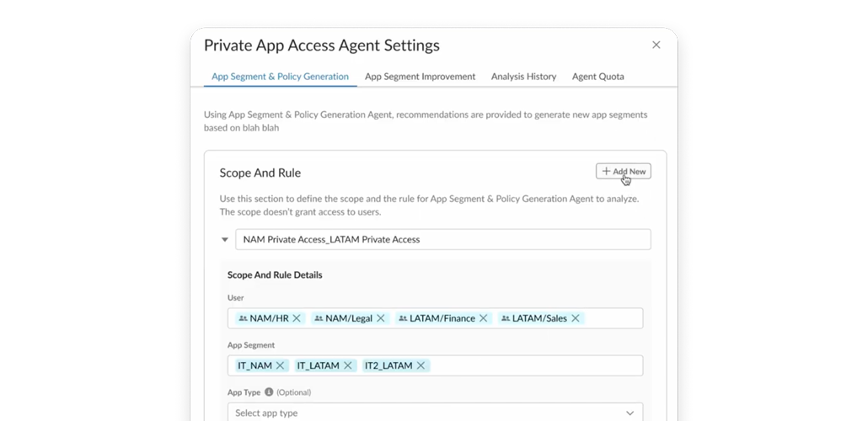Click the dialog title Private App Access Agent Settings
This screenshot has width=868, height=421.
(x=322, y=45)
